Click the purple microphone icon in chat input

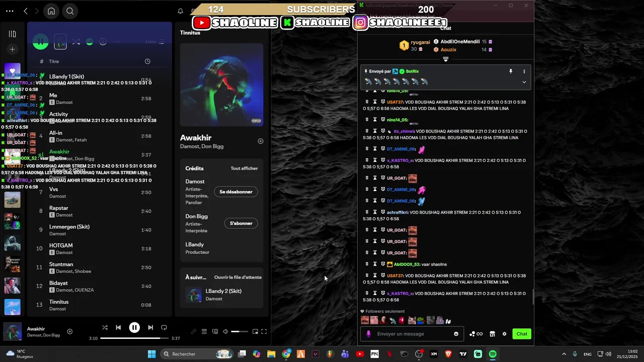pos(368,334)
